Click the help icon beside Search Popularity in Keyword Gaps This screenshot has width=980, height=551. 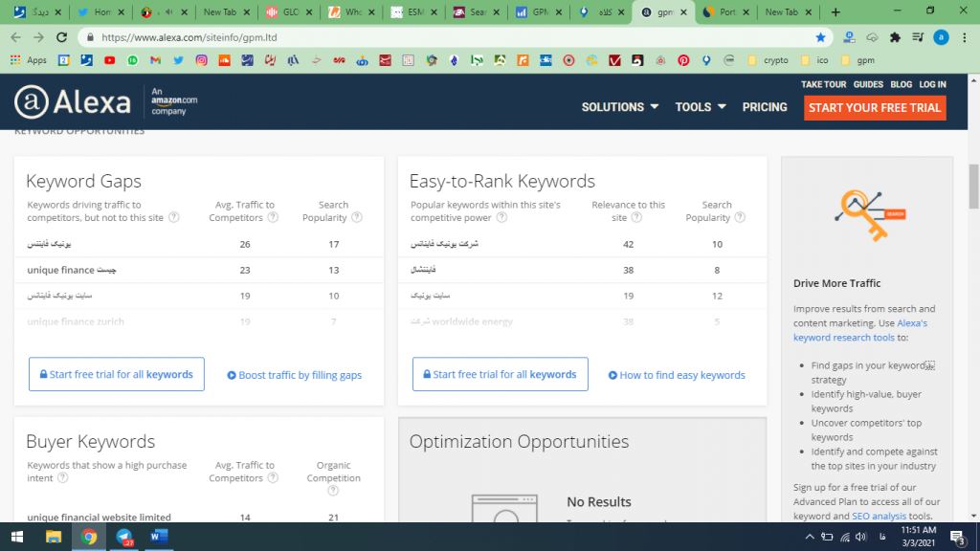coord(357,218)
